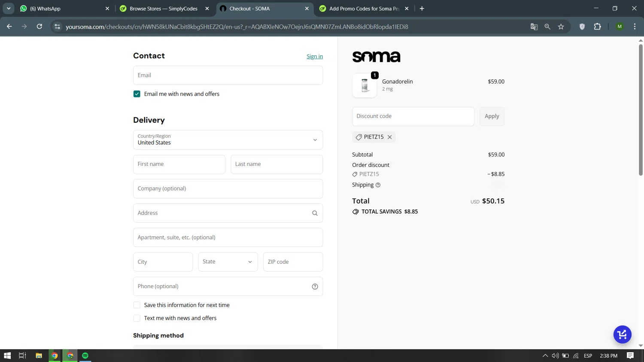Open the tab search dropdown arrow
644x362 pixels.
click(x=9, y=9)
